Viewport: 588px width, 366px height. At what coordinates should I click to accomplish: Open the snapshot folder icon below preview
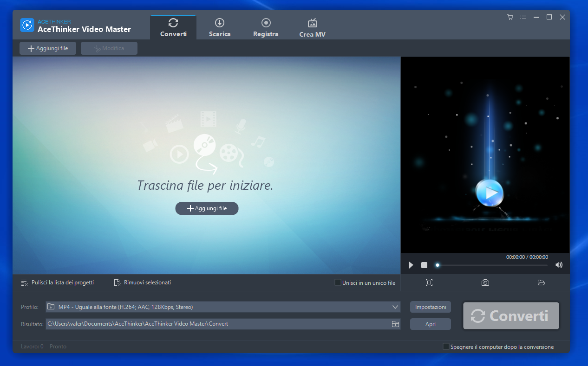pos(541,283)
